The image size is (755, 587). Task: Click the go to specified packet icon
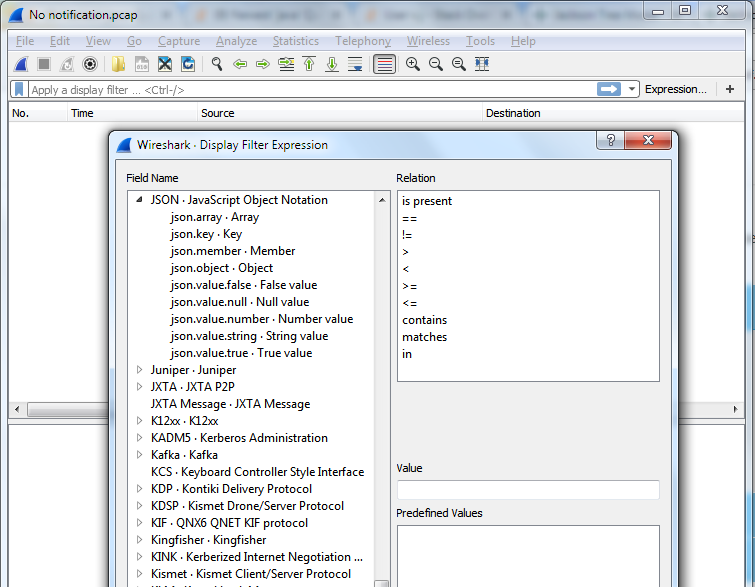coord(286,64)
